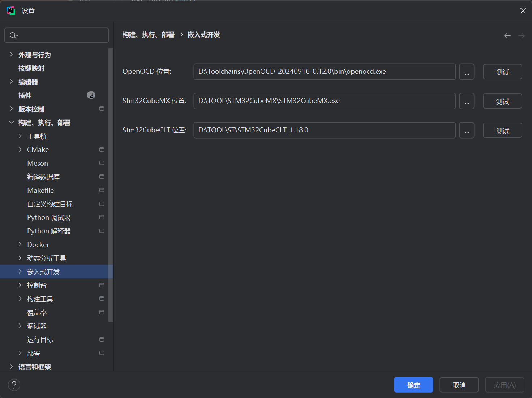This screenshot has width=532, height=398.
Task: Select Makefile in the settings tree
Action: 40,190
